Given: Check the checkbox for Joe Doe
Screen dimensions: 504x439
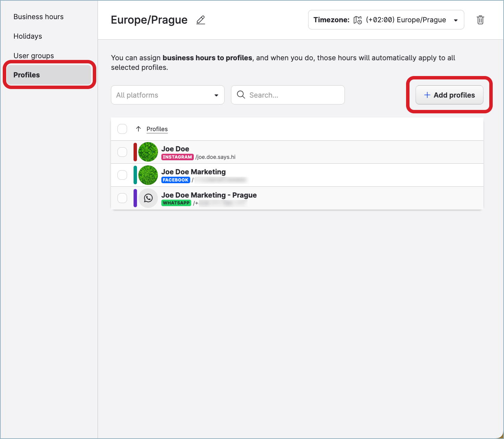Looking at the screenshot, I should (x=122, y=152).
